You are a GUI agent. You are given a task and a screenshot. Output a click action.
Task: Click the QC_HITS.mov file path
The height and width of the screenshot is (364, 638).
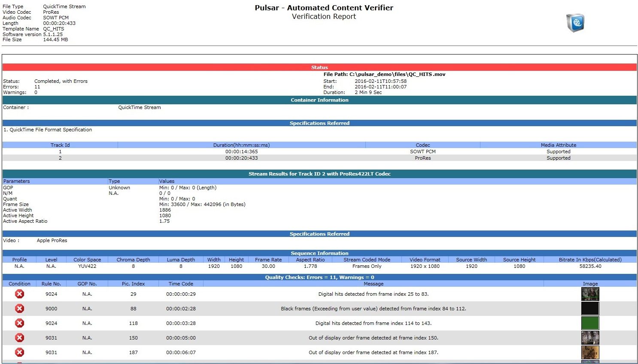pyautogui.click(x=384, y=74)
